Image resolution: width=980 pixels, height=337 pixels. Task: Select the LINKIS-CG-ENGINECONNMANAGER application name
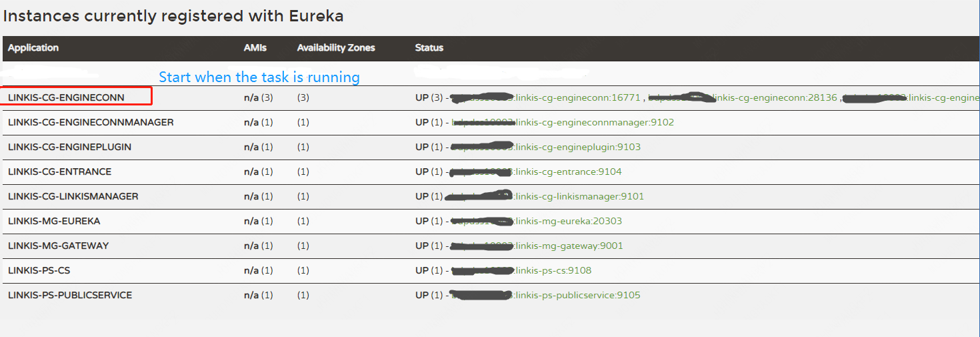[x=91, y=123]
